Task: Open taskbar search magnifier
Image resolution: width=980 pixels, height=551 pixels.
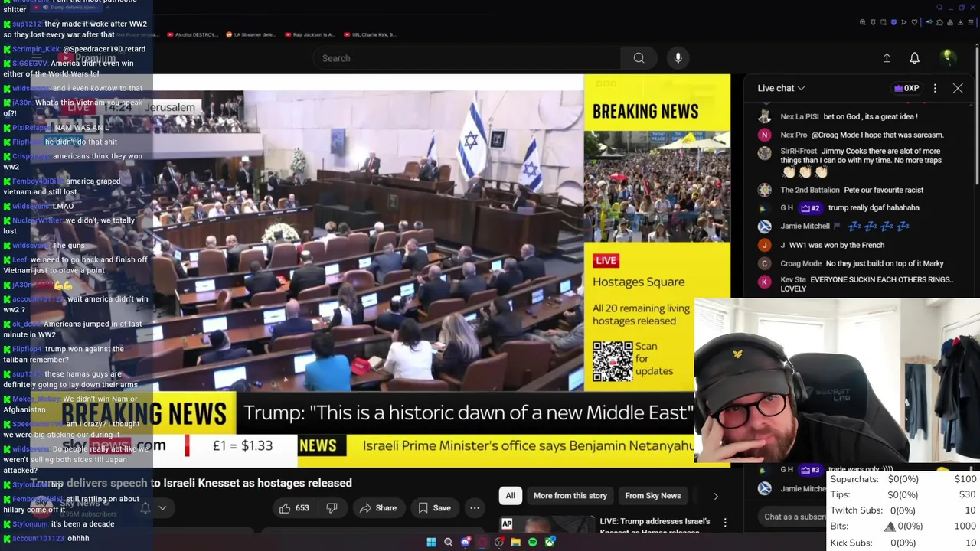Action: pyautogui.click(x=448, y=542)
